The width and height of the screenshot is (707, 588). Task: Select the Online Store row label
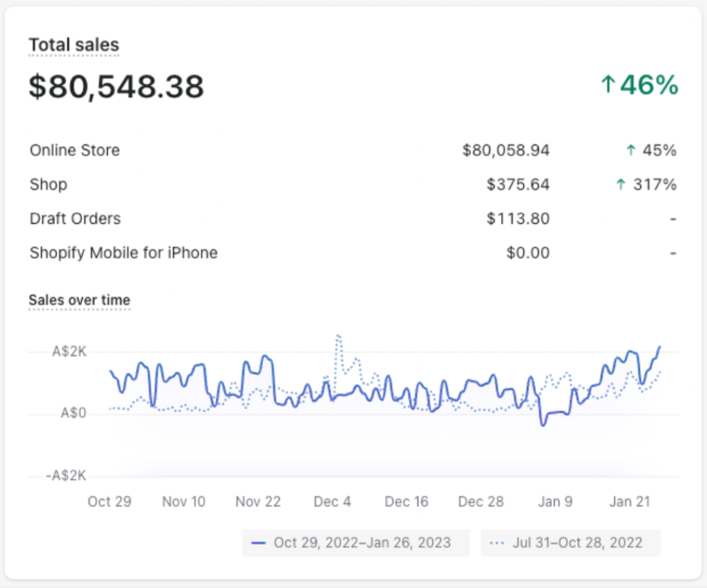[x=75, y=150]
